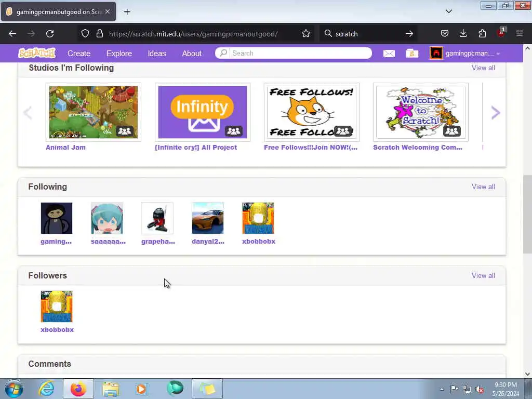Click the Explore menu item

(x=119, y=54)
